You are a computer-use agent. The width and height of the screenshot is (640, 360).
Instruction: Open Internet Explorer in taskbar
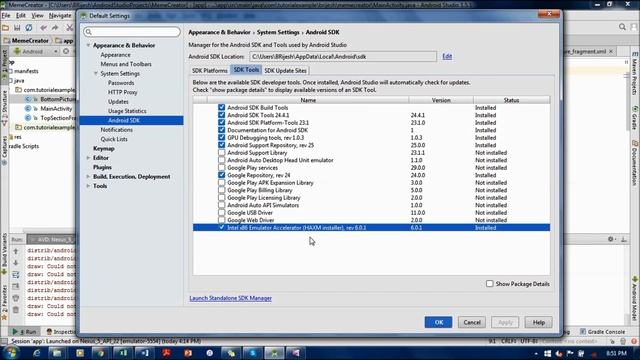[37, 353]
